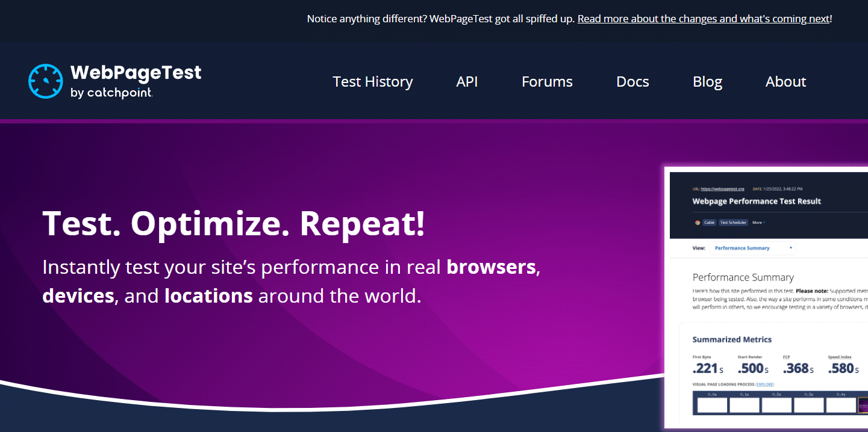The width and height of the screenshot is (868, 432).
Task: Click the Test Scheduler badge
Action: point(734,223)
